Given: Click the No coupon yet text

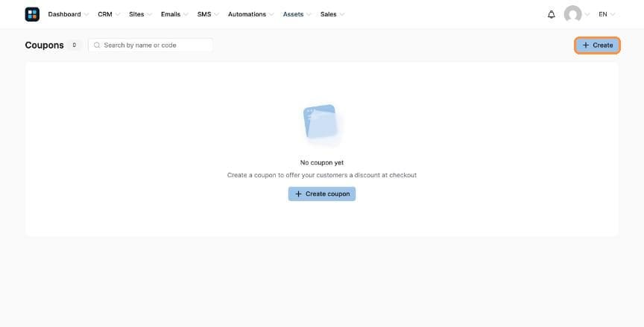Looking at the screenshot, I should coord(322,162).
